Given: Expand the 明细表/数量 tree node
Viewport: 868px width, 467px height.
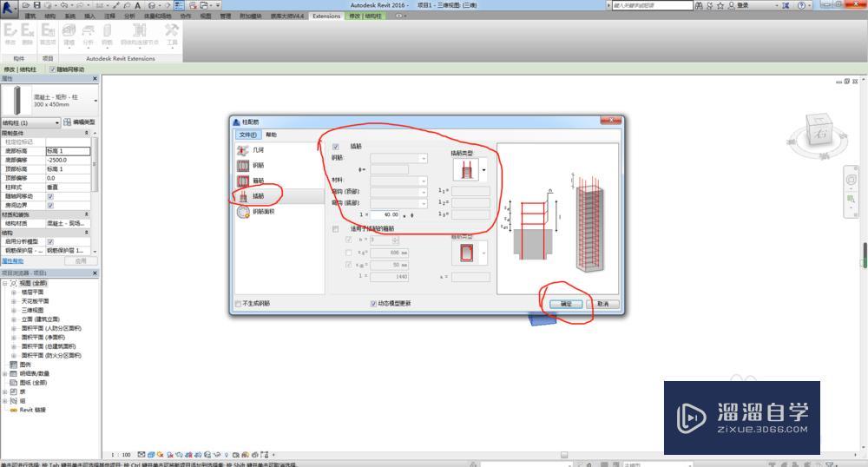Looking at the screenshot, I should click(5, 374).
